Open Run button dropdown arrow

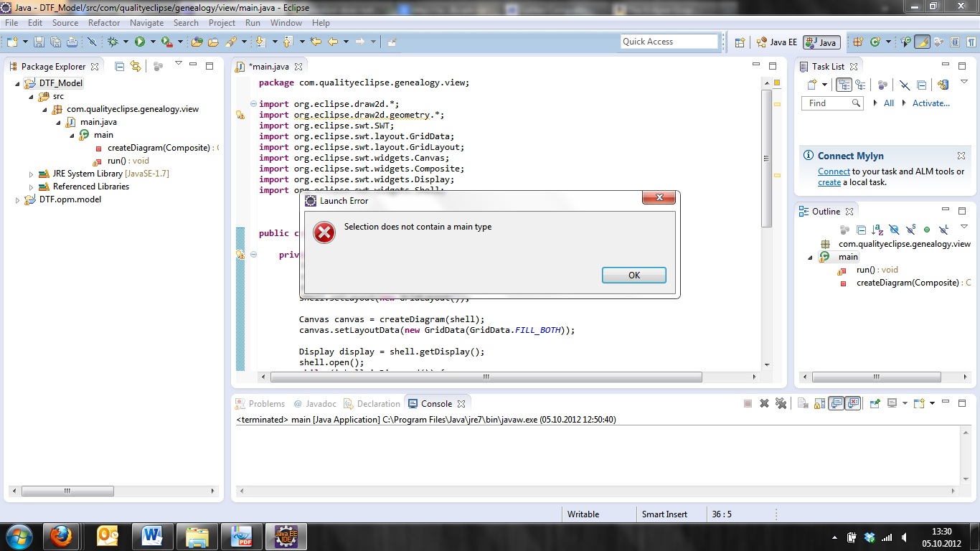153,42
